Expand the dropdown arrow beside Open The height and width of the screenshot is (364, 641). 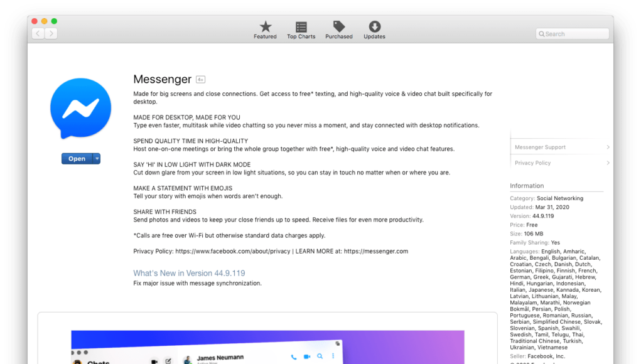click(97, 159)
